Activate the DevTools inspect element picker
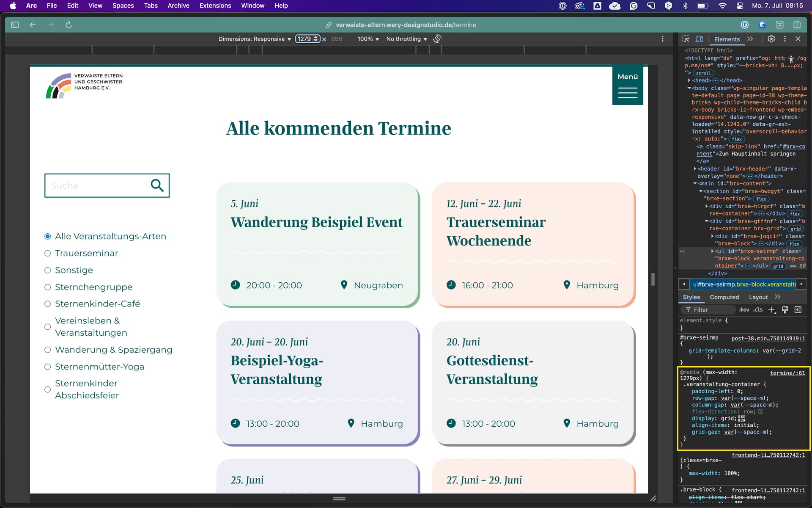 pos(686,39)
